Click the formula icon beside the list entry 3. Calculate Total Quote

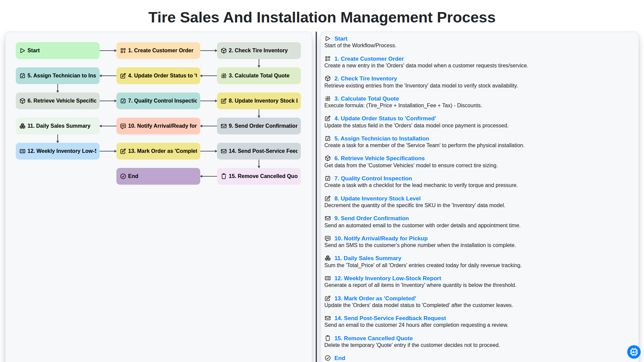(328, 99)
